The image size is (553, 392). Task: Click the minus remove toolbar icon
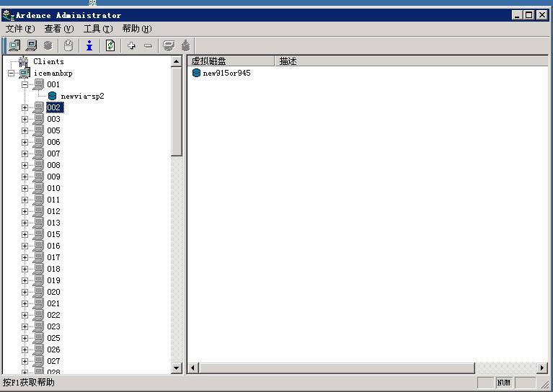(148, 45)
